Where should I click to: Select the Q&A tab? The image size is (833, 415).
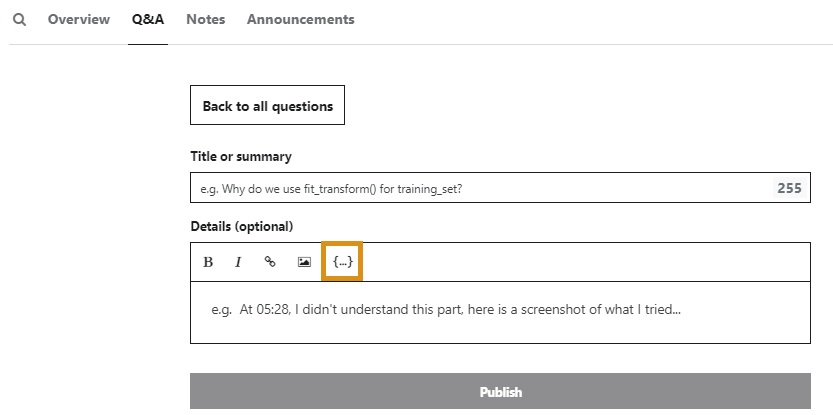(148, 19)
